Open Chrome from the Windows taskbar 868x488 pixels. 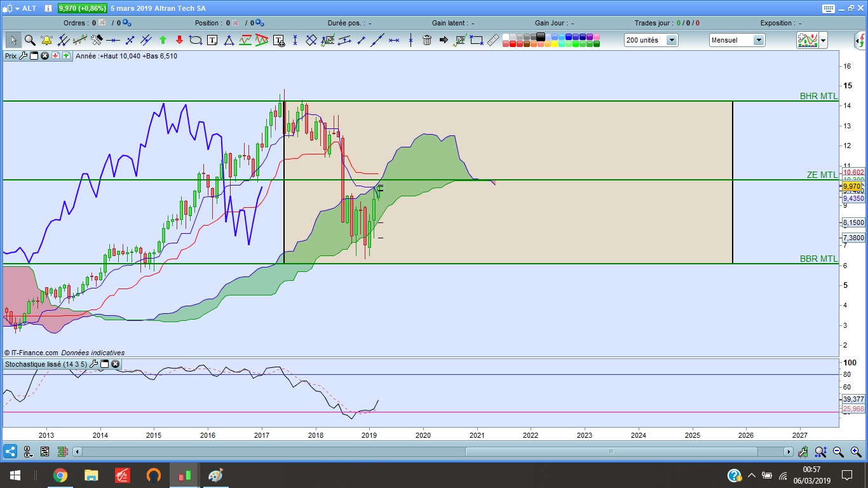(x=60, y=475)
